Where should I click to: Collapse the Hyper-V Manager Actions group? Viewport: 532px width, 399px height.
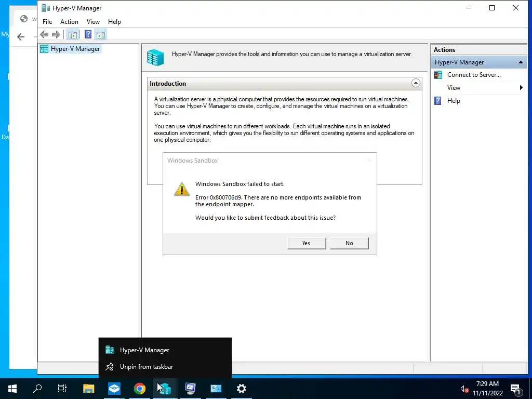point(521,62)
